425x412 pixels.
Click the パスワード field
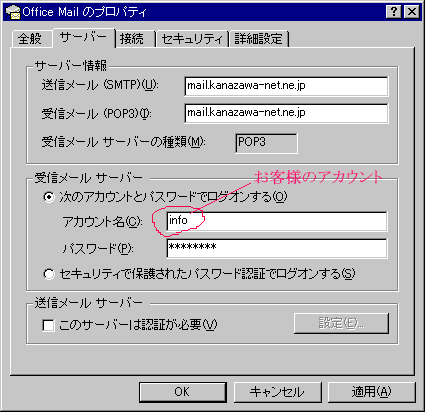[277, 248]
